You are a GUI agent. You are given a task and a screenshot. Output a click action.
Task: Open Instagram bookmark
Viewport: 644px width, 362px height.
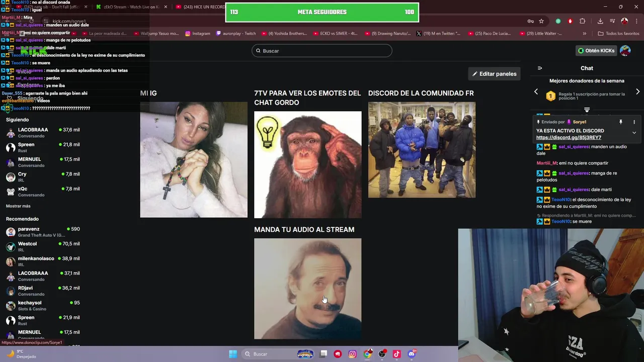198,34
